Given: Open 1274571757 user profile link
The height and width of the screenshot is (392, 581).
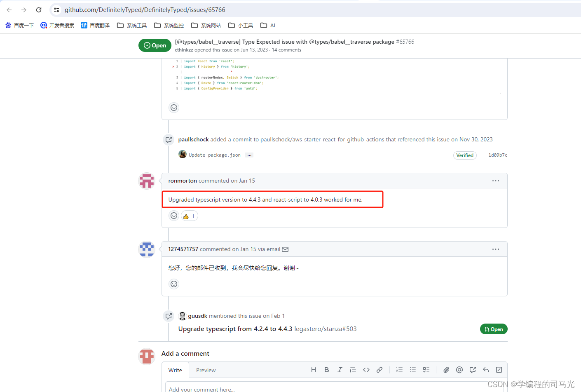Looking at the screenshot, I should click(x=183, y=249).
